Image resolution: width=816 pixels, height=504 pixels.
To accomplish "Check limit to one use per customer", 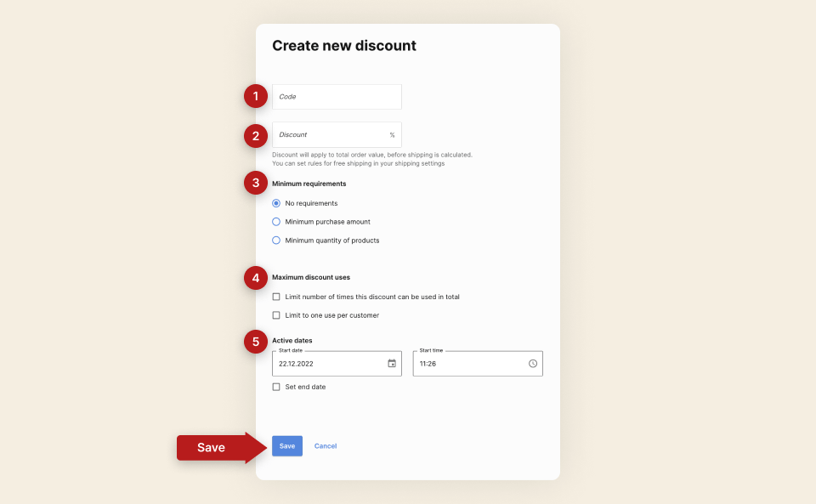I will point(276,314).
